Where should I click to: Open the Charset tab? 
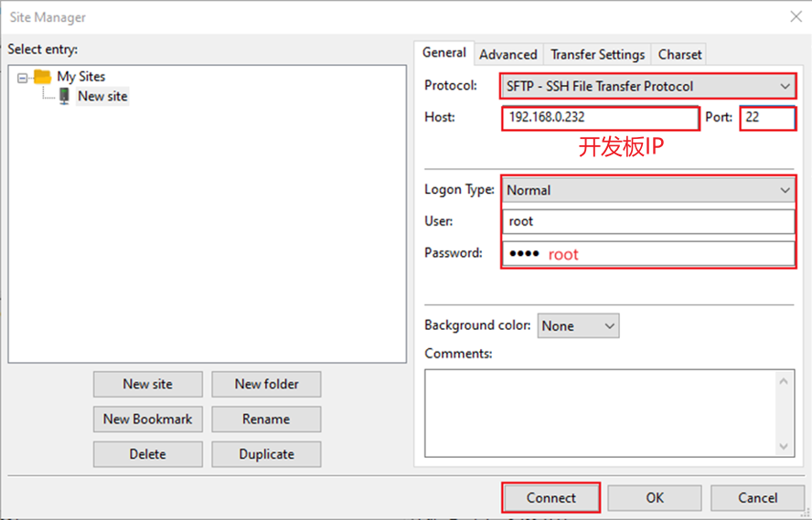click(x=679, y=54)
